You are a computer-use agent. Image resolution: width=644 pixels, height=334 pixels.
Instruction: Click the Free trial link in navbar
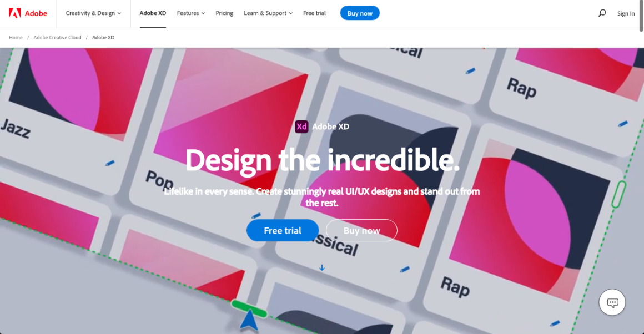click(x=314, y=13)
